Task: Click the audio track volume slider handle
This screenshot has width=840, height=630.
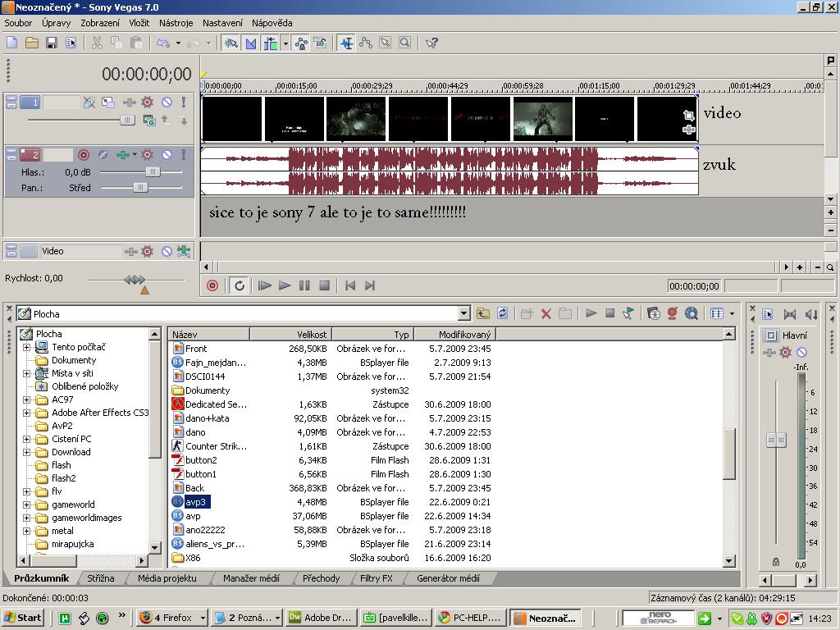Action: [153, 172]
